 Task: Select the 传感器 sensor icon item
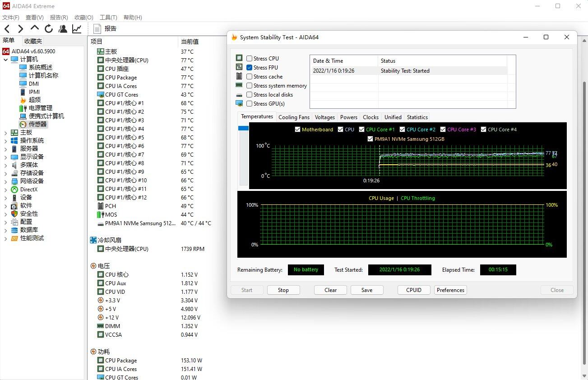[23, 124]
